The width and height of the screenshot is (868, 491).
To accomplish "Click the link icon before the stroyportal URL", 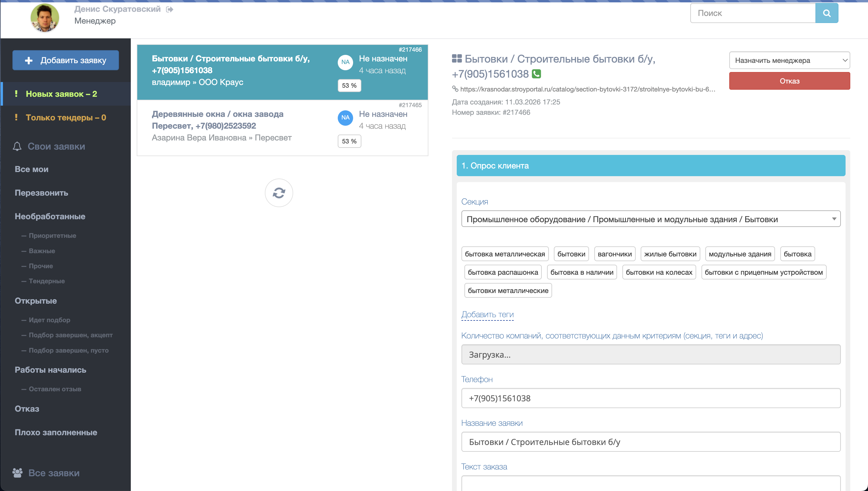I will (x=455, y=89).
